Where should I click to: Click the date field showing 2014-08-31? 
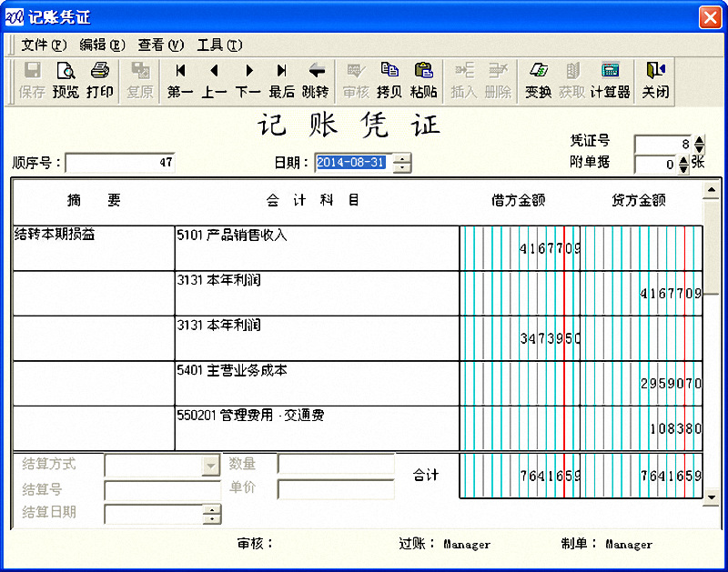354,163
